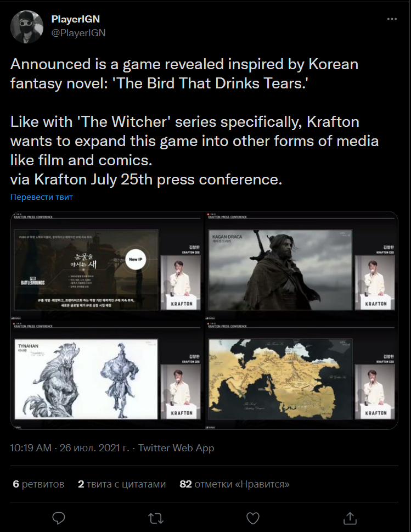View the 2 твита с цитатами list
The width and height of the screenshot is (411, 532).
click(x=122, y=484)
